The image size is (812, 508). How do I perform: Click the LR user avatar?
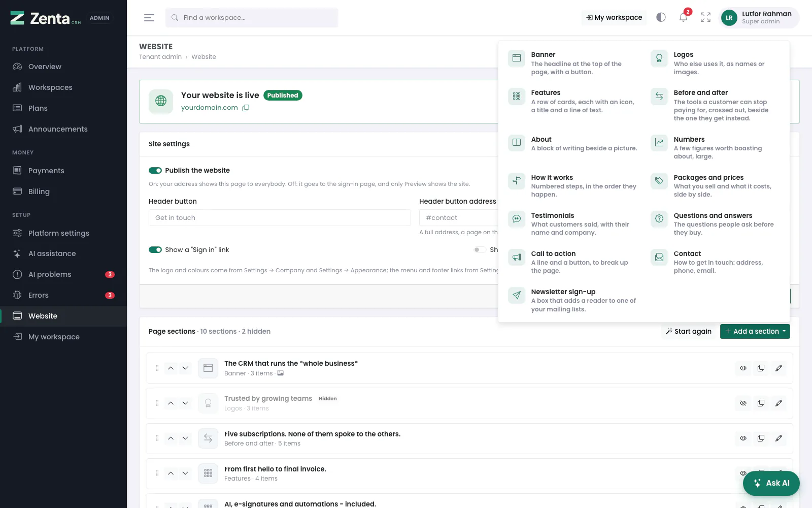tap(729, 18)
